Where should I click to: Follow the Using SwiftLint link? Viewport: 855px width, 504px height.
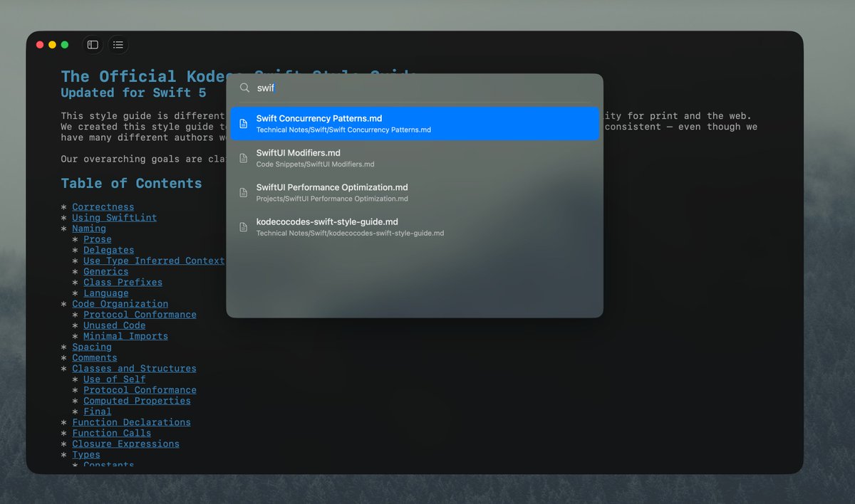click(114, 218)
